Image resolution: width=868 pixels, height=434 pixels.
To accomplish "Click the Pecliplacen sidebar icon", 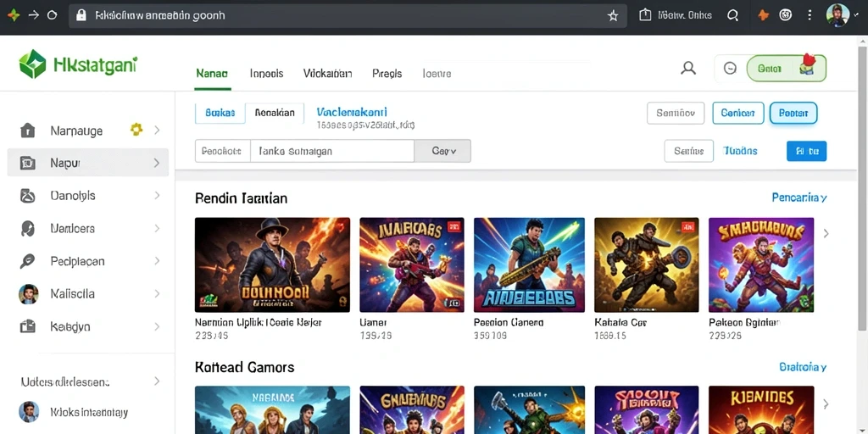I will pyautogui.click(x=28, y=261).
